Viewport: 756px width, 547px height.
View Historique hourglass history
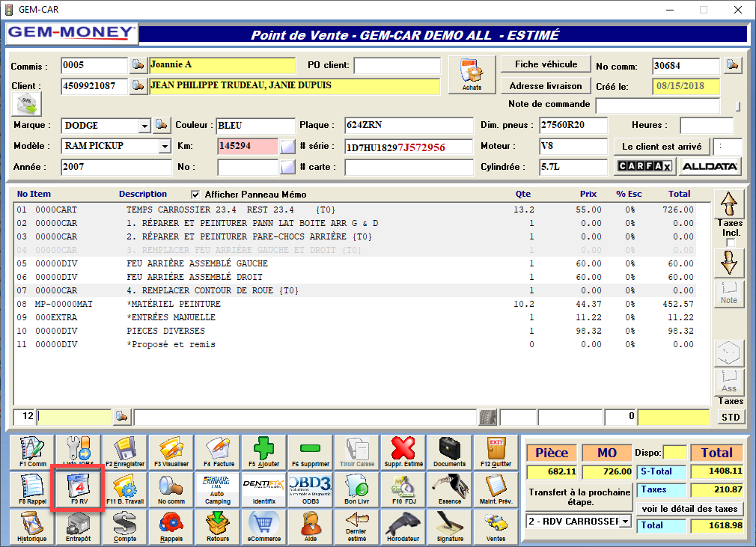(x=32, y=527)
